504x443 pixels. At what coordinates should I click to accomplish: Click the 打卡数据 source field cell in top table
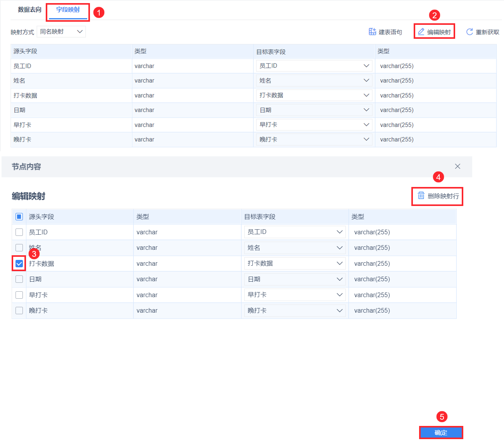point(71,95)
